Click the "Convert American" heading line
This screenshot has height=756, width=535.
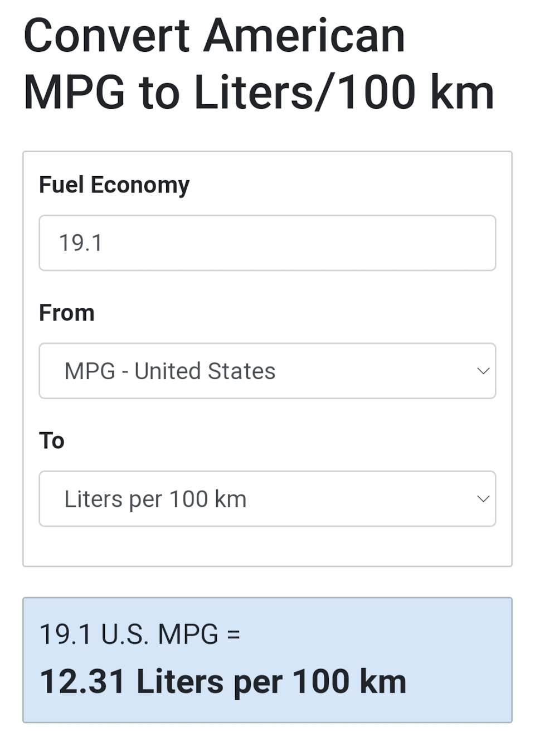[215, 36]
